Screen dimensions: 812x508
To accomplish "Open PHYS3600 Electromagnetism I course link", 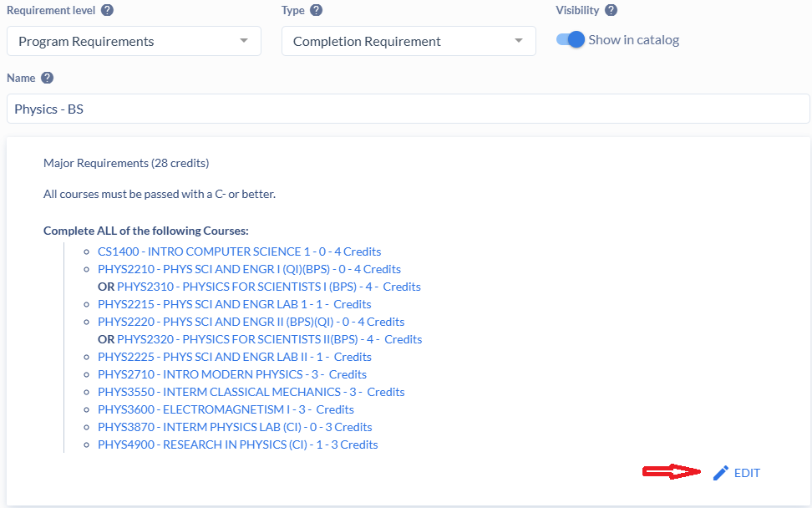I will [226, 409].
